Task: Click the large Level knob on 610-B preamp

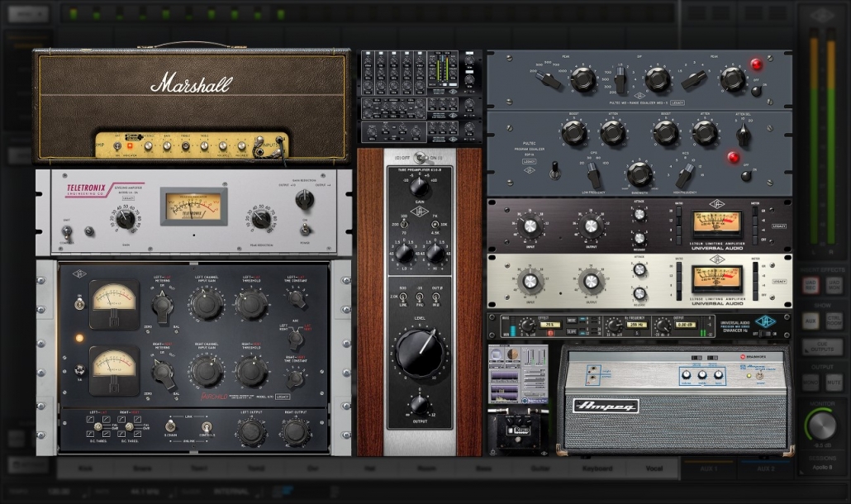Action: (x=420, y=353)
